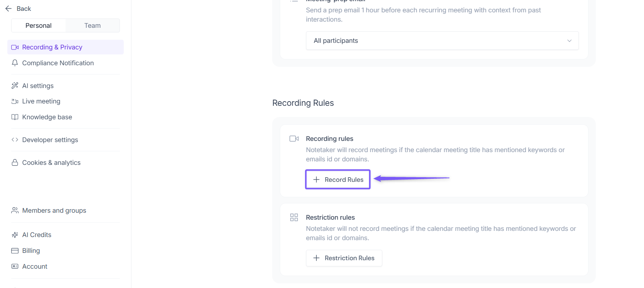Image resolution: width=644 pixels, height=288 pixels.
Task: Open Compliance Notification settings
Action: (58, 63)
